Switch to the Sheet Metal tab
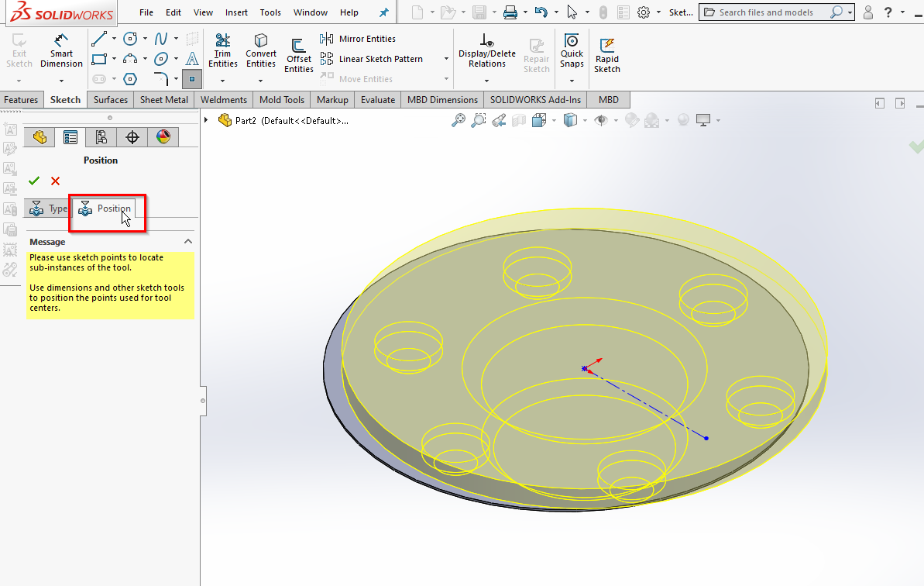The image size is (924, 586). [x=163, y=100]
